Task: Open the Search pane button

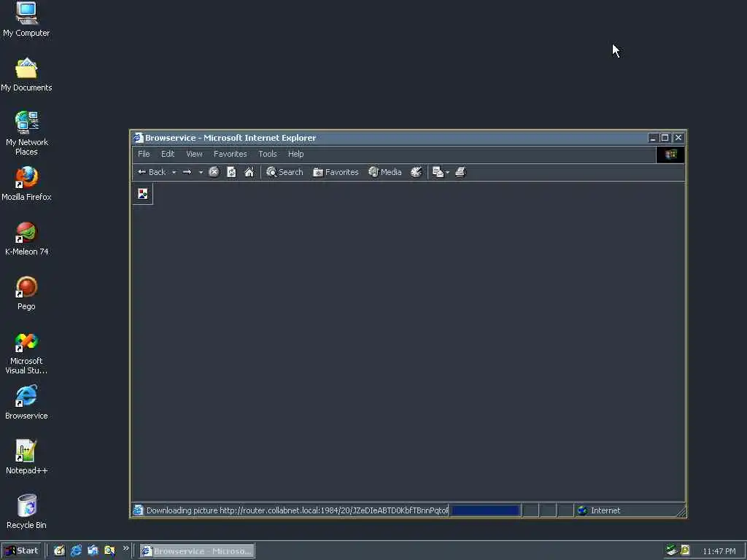Action: 285,172
